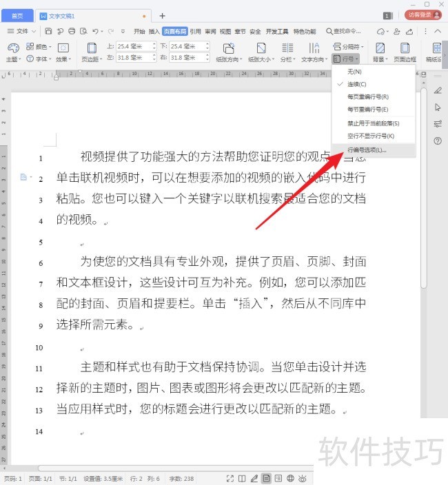The width and height of the screenshot is (448, 485).
Task: Click the cloud sync icon
Action: [380, 32]
